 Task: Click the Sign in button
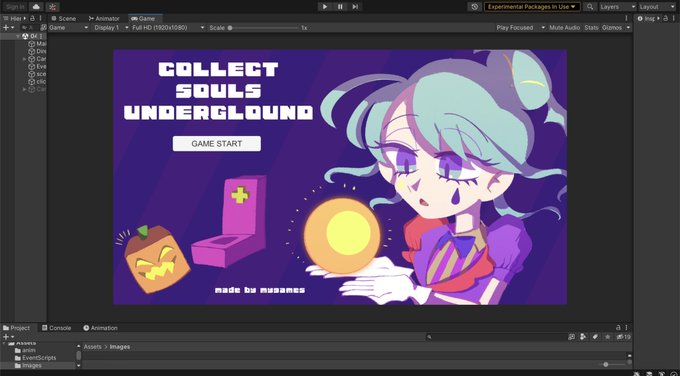tap(15, 7)
